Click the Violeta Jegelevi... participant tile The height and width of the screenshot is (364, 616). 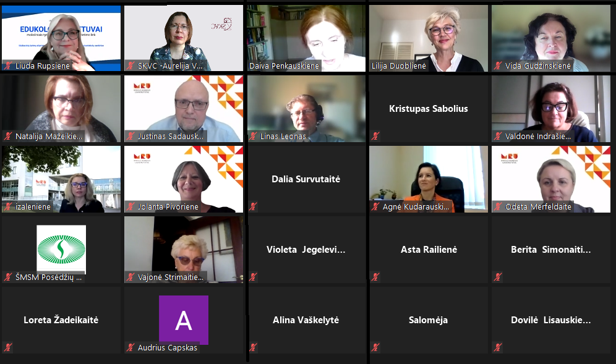[x=306, y=249]
